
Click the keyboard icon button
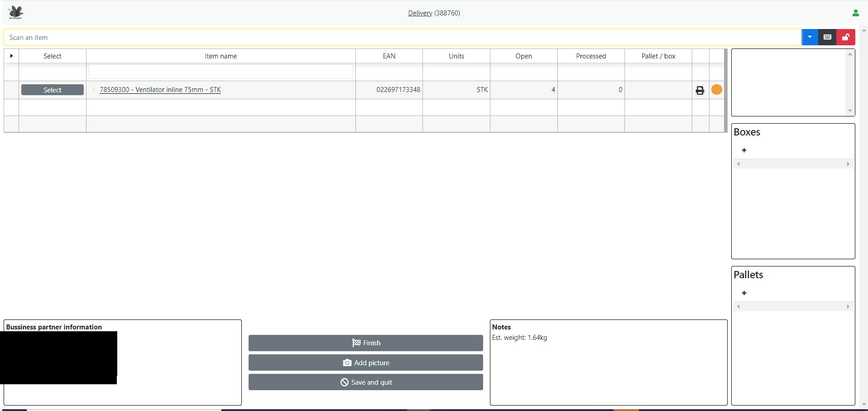point(827,37)
